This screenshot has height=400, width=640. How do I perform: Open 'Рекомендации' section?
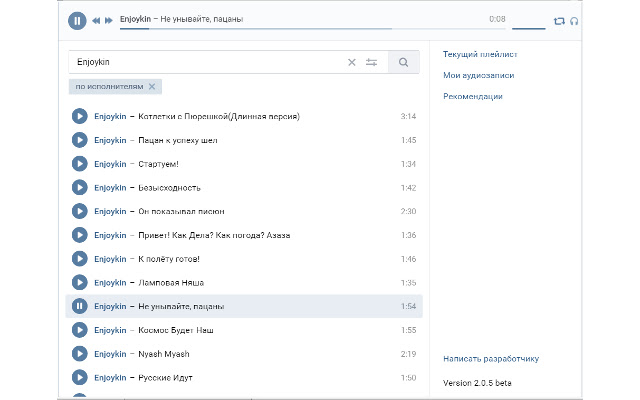coord(473,96)
